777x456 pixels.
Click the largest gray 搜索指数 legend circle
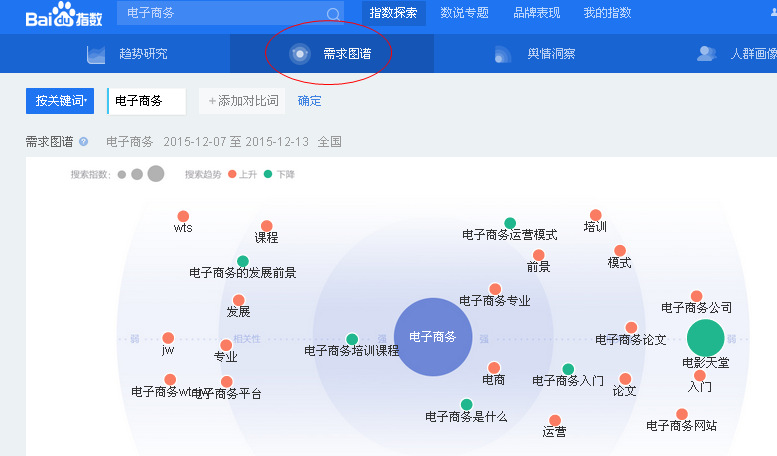click(156, 174)
